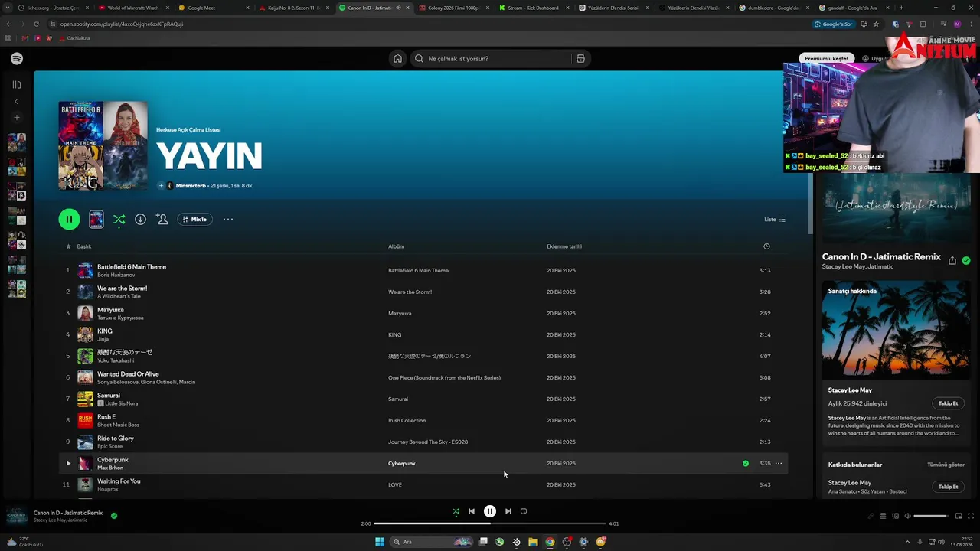This screenshot has width=980, height=551.
Task: Open the Windows Start menu
Action: pos(380,542)
